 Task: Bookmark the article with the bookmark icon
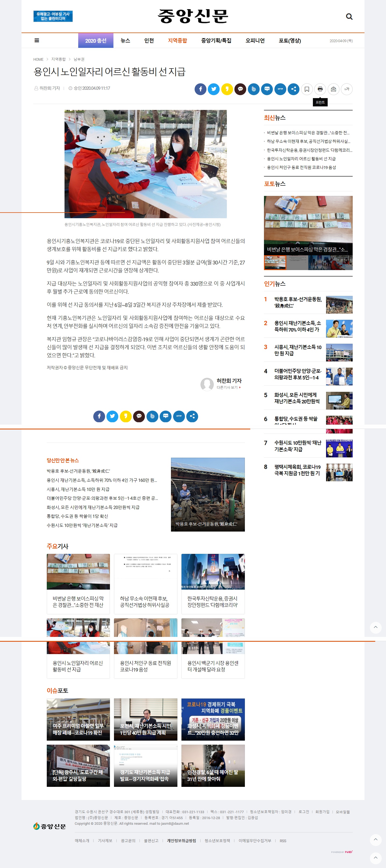(x=307, y=89)
